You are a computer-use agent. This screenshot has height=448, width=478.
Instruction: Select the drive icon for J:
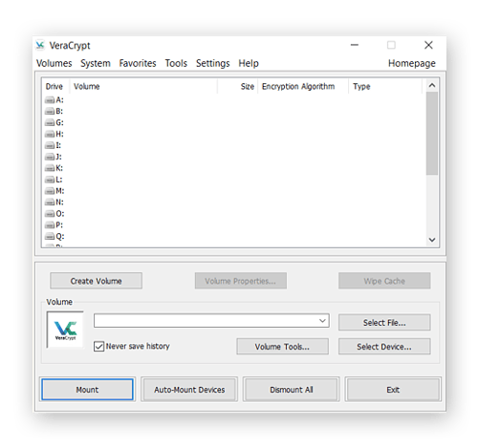pos(50,157)
